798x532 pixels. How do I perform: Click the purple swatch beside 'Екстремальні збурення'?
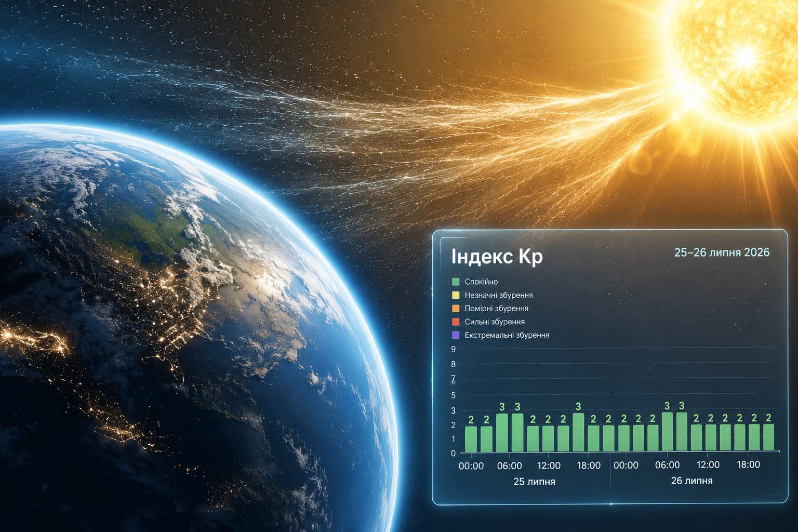(456, 335)
